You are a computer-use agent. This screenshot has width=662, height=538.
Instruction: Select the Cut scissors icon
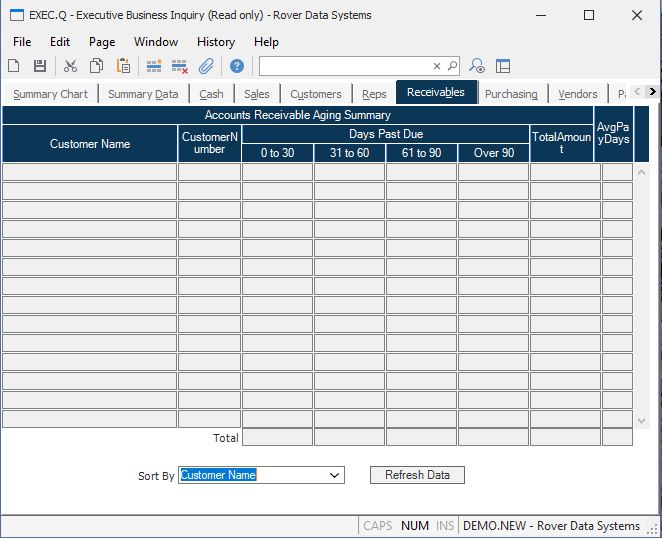(x=70, y=66)
